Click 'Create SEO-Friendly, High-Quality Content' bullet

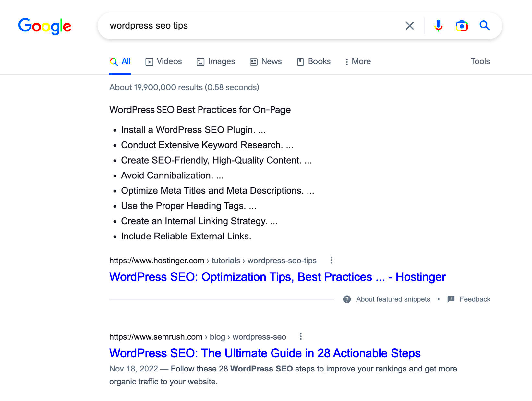point(216,160)
